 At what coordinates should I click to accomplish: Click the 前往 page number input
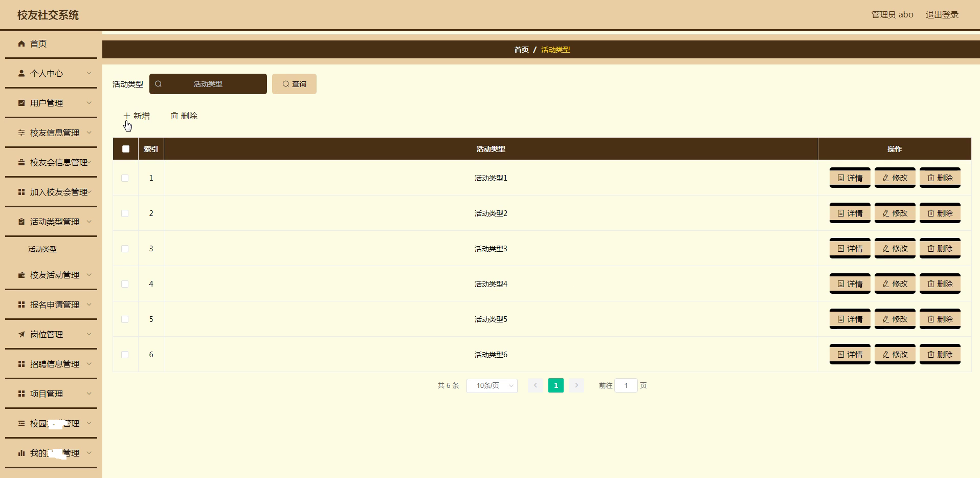626,385
